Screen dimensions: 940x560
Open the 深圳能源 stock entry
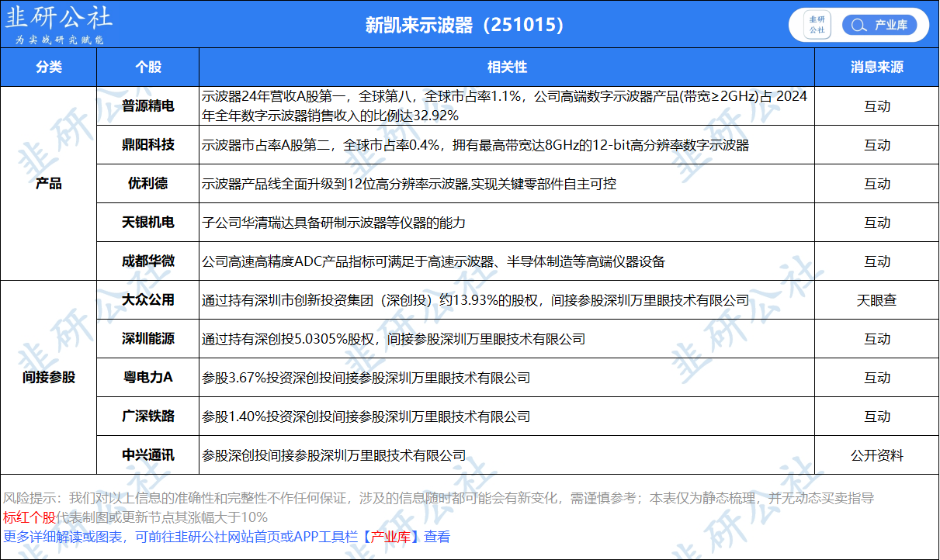(147, 339)
